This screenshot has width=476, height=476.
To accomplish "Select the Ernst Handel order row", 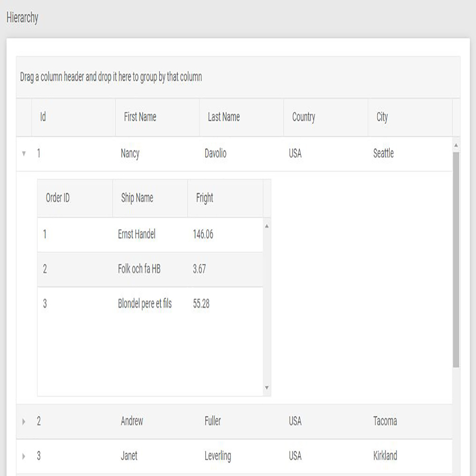I will click(150, 235).
